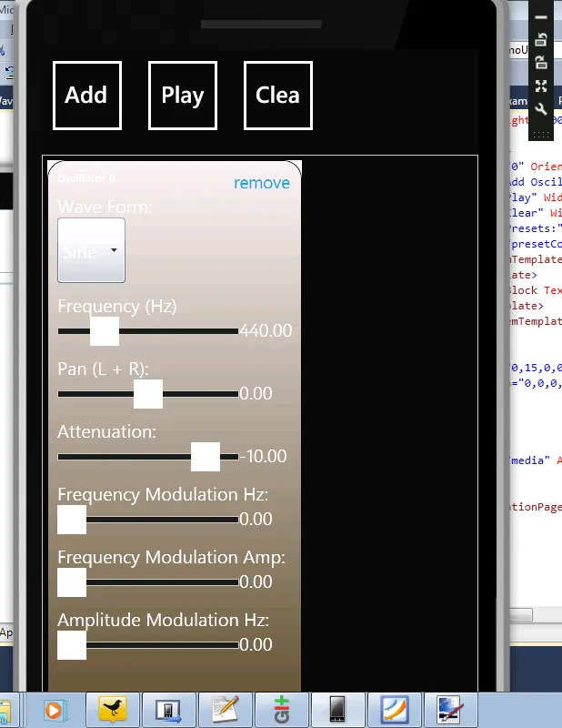
Task: Switch to the black phone emulator taskbar icon
Action: [x=338, y=709]
